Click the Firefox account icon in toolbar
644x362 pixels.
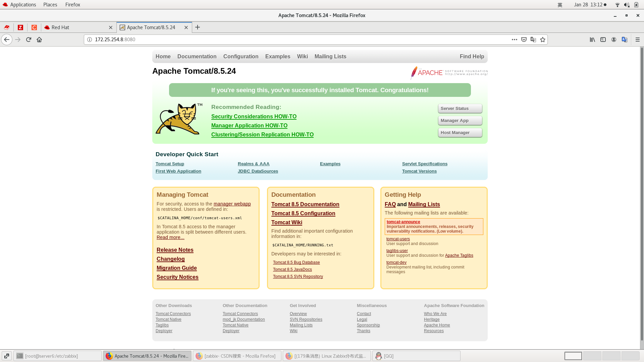[x=614, y=39]
